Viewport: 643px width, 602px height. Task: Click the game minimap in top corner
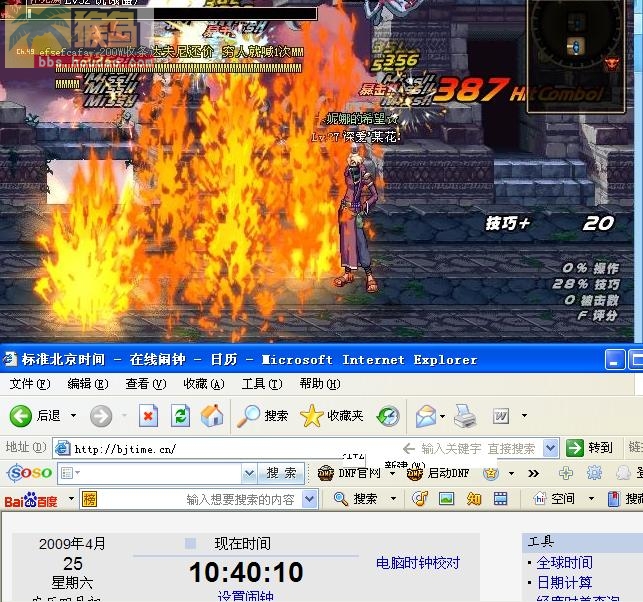coord(576,55)
